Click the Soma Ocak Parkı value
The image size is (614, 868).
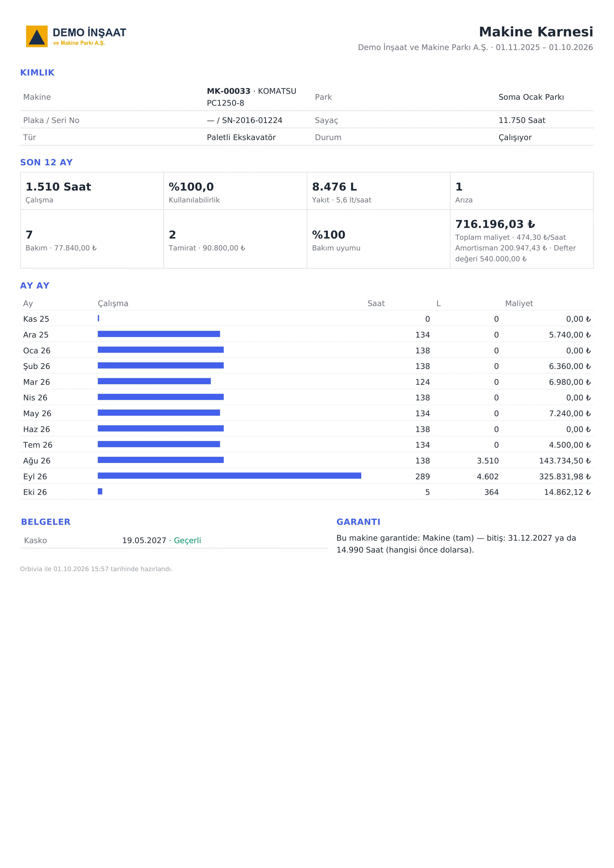531,97
